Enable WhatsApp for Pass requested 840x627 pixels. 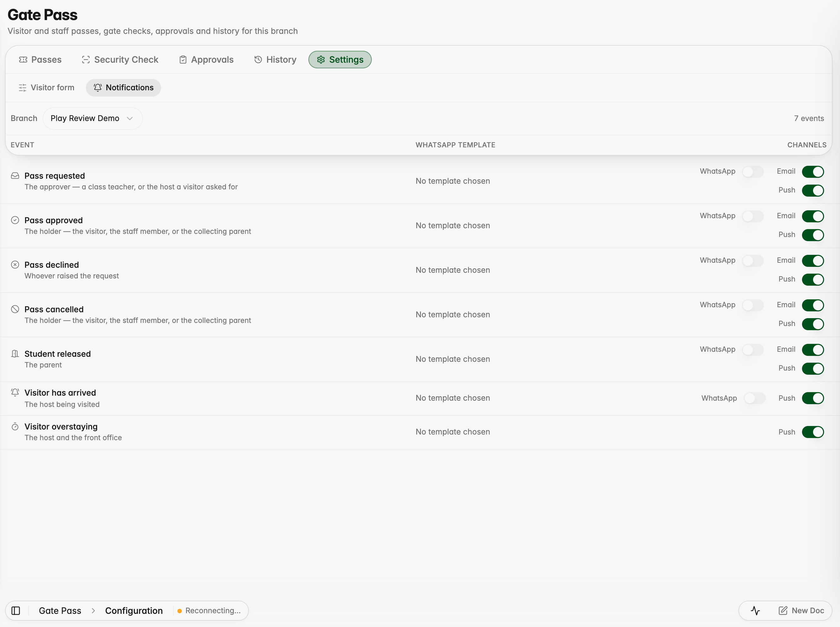coord(753,171)
